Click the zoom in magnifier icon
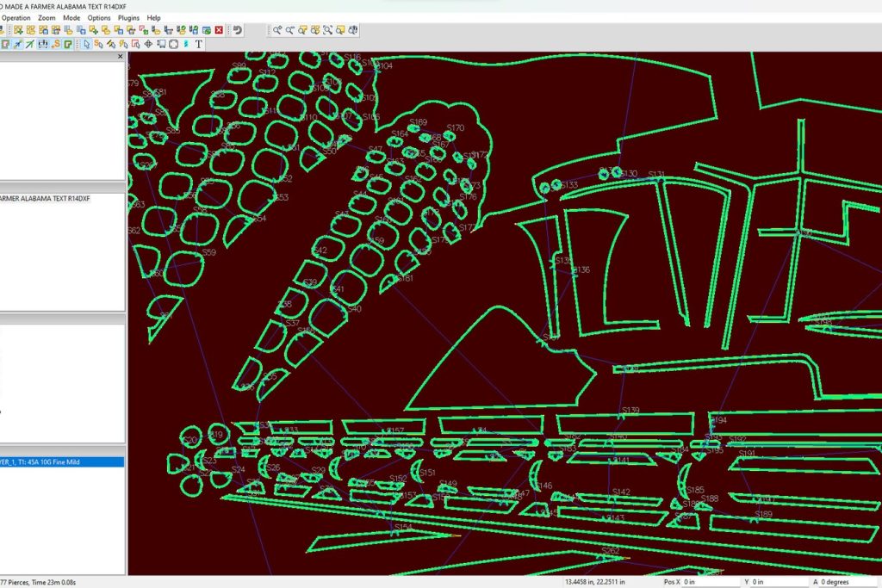The image size is (882, 588). (277, 30)
